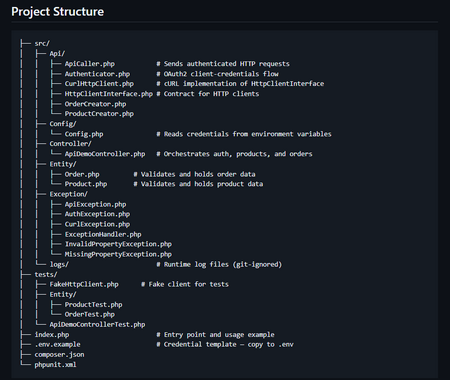Select the 'src/' folder line
450x380 pixels.
pos(42,44)
